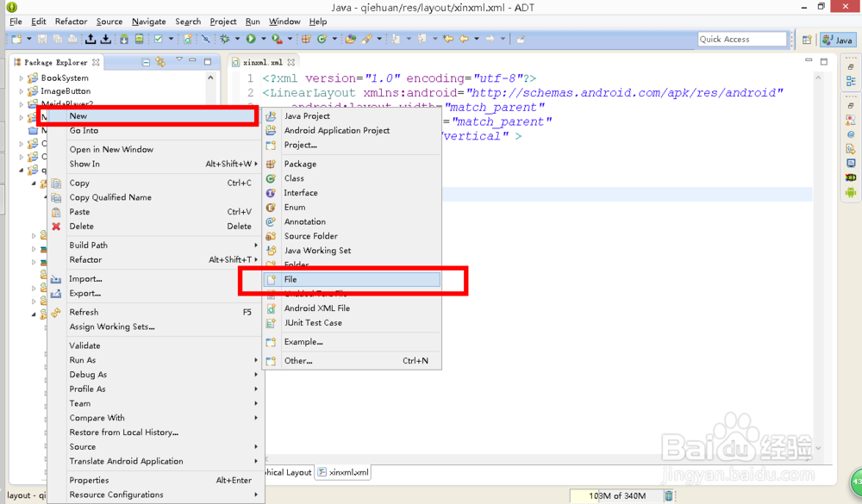Image resolution: width=862 pixels, height=504 pixels.
Task: Open the Debug dropdown arrow
Action: click(x=238, y=39)
